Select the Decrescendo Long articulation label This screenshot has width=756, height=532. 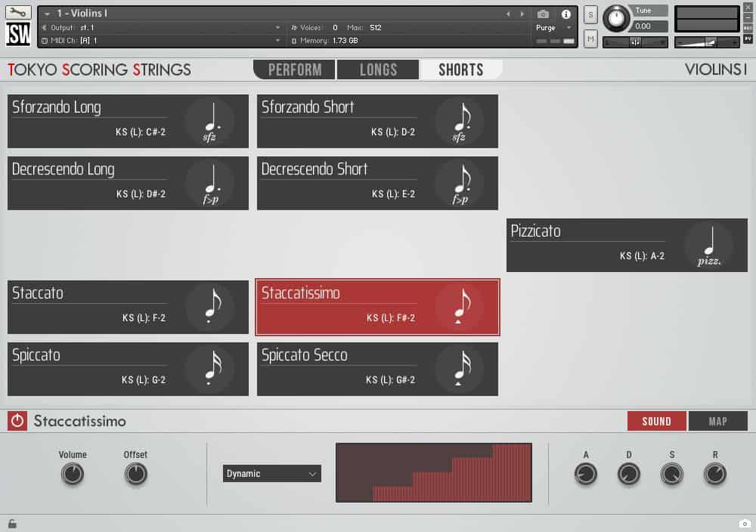click(64, 169)
